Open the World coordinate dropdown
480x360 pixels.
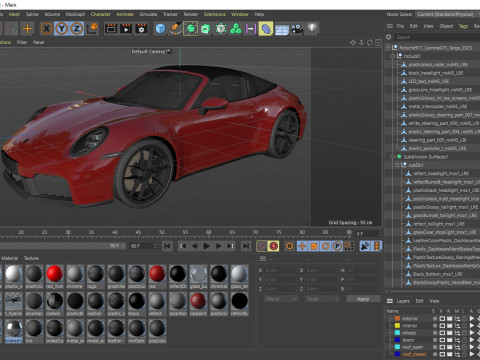(x=281, y=299)
